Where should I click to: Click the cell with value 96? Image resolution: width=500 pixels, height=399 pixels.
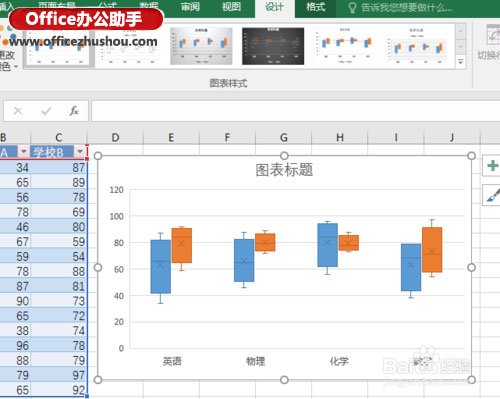click(x=15, y=345)
